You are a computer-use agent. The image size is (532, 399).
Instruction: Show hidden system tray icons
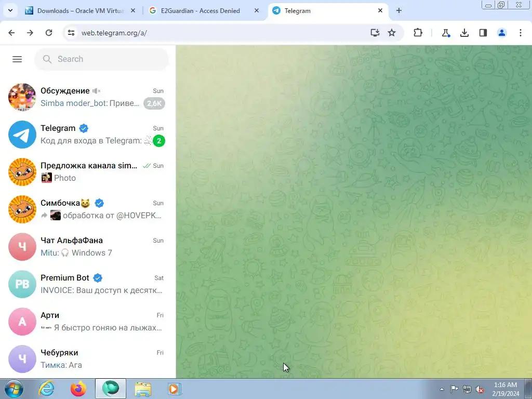442,389
